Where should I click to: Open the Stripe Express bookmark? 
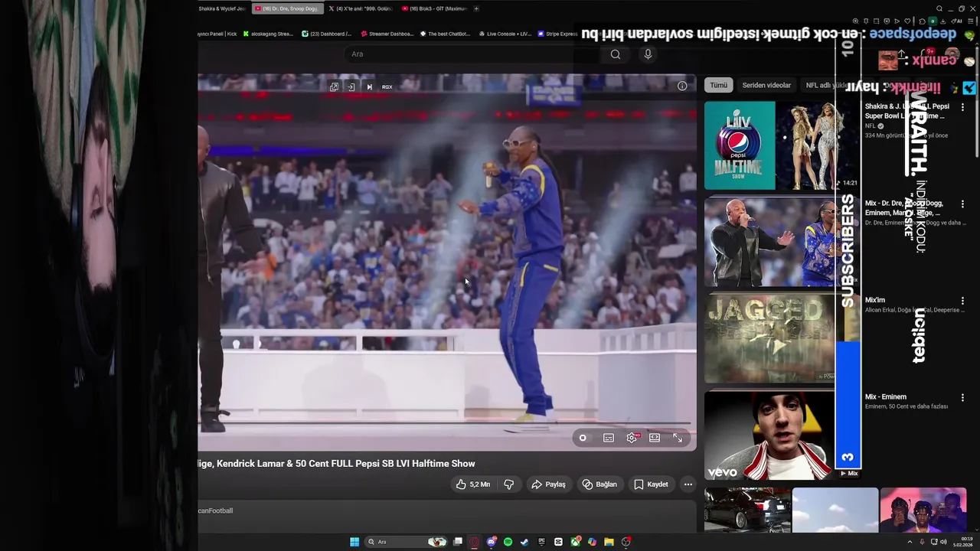(x=558, y=34)
